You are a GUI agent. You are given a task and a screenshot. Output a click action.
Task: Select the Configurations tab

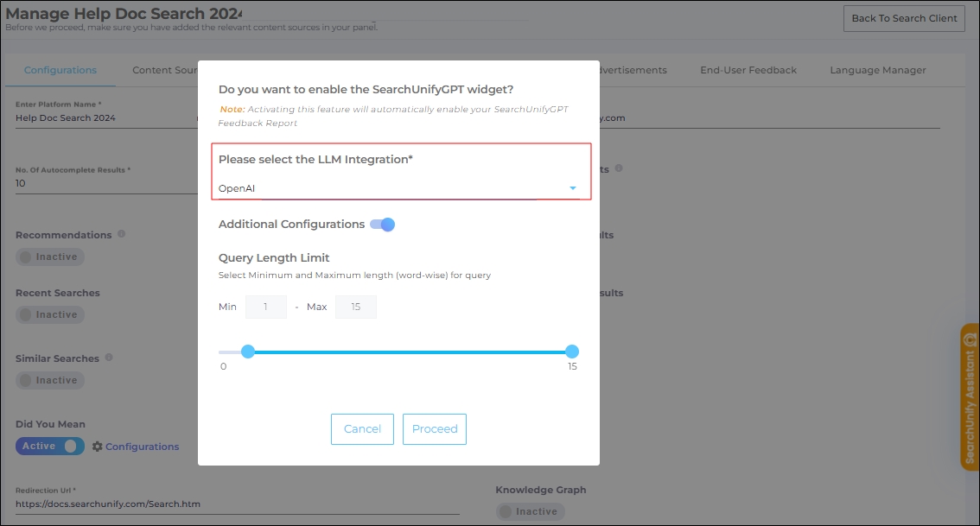[60, 70]
